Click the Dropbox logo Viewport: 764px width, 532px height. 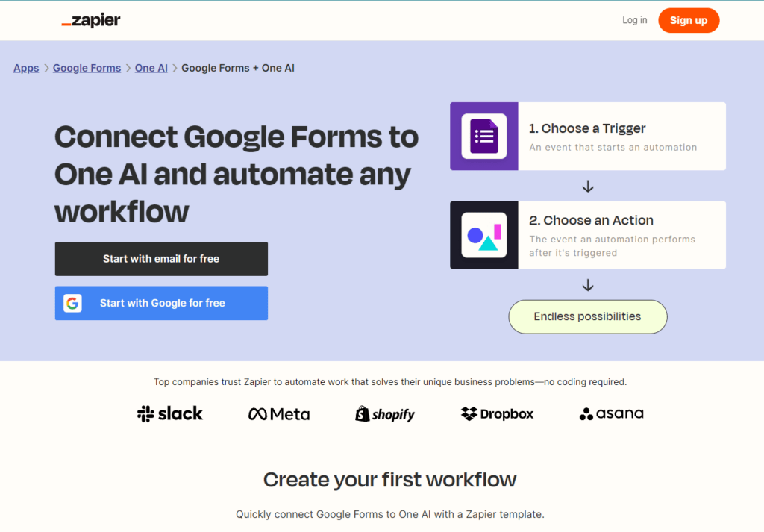click(x=498, y=413)
